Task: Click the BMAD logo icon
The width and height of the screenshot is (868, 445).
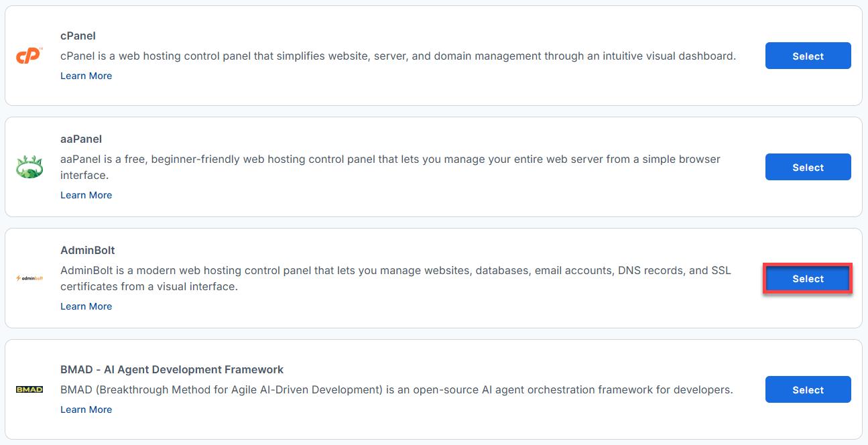Action: tap(29, 389)
